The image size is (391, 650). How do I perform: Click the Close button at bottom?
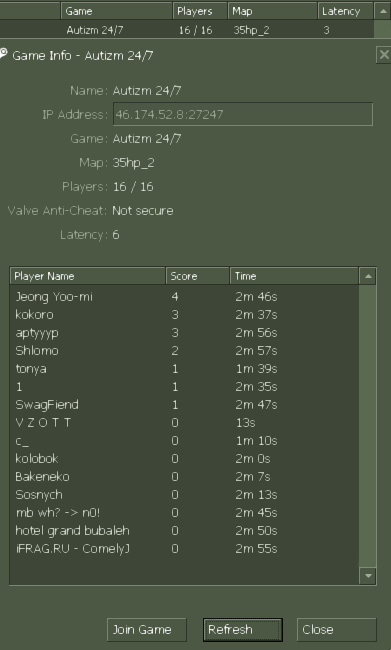click(x=337, y=630)
